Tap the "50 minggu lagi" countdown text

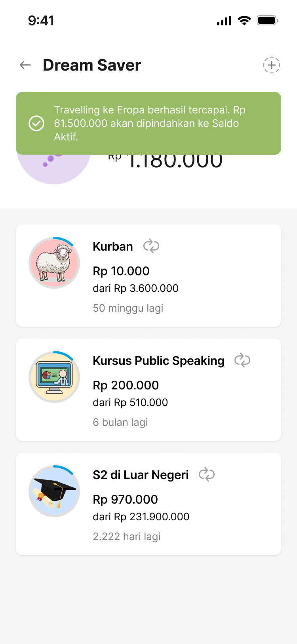[128, 308]
